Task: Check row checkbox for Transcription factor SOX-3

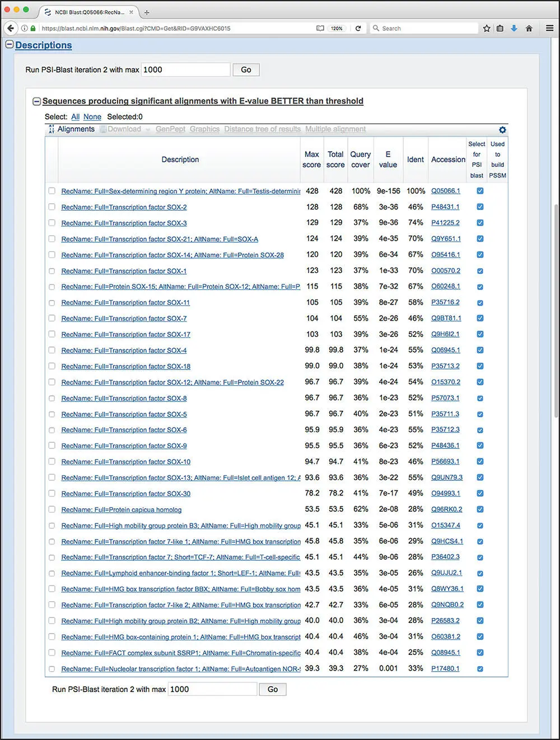Action: point(52,223)
